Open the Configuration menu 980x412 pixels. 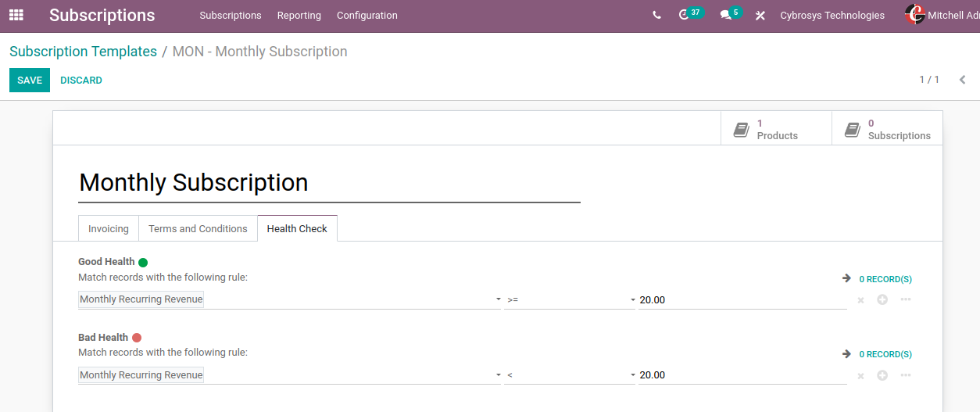[x=367, y=16]
